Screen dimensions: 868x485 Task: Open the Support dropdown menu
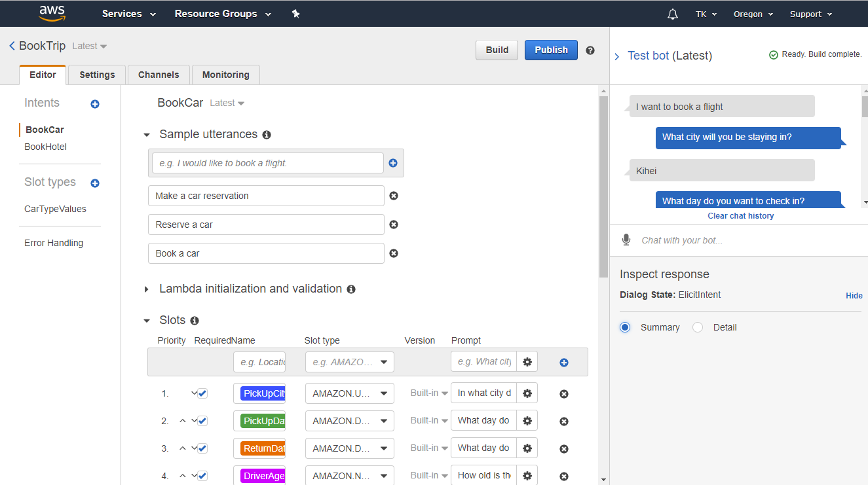pyautogui.click(x=811, y=14)
